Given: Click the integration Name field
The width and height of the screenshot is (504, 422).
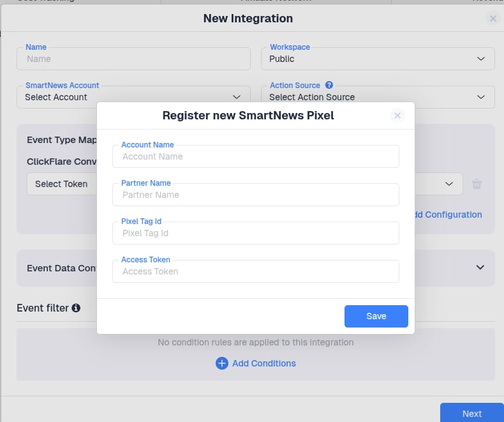Looking at the screenshot, I should [133, 59].
